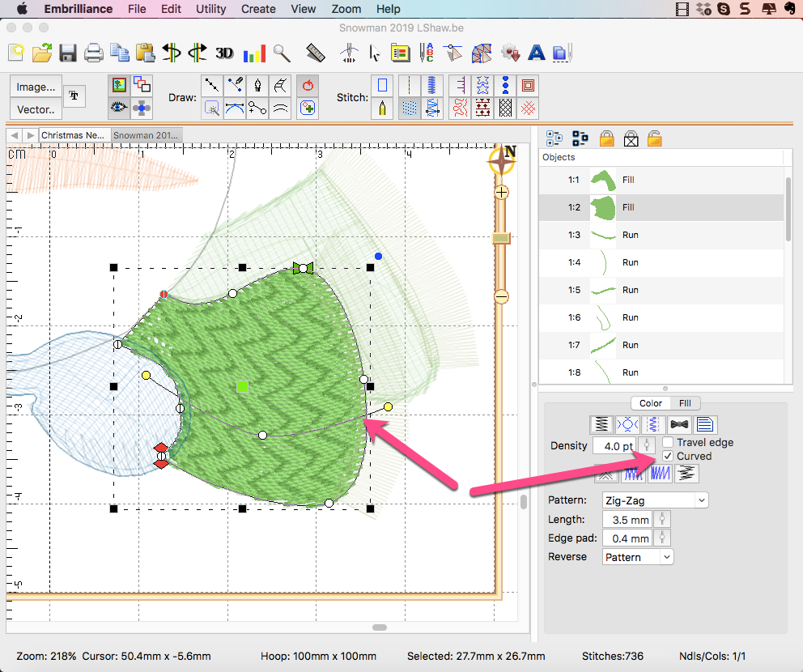Open the magnifying glass zoom tool
Screen dimensions: 803x672
[282, 53]
